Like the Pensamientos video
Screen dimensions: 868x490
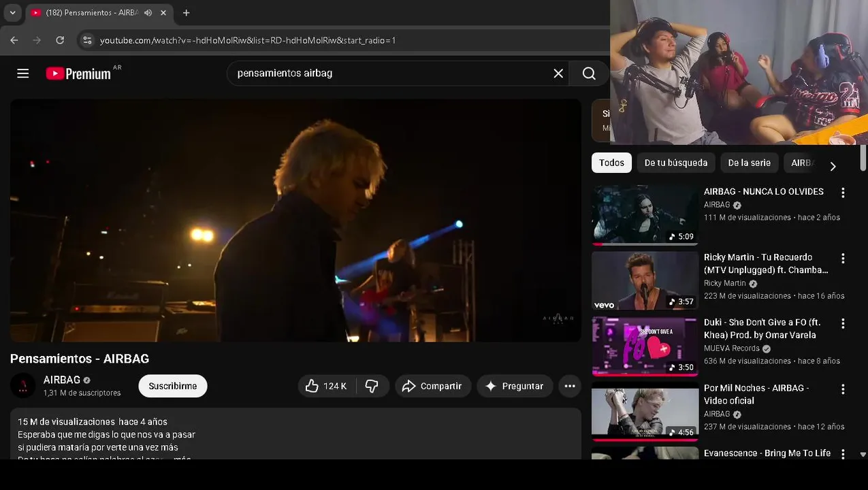pyautogui.click(x=325, y=386)
